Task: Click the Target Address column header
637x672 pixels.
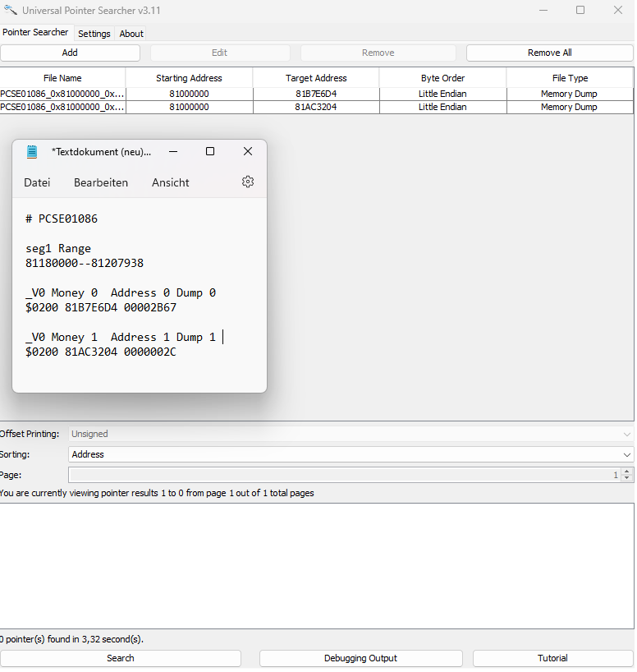Action: pos(316,78)
